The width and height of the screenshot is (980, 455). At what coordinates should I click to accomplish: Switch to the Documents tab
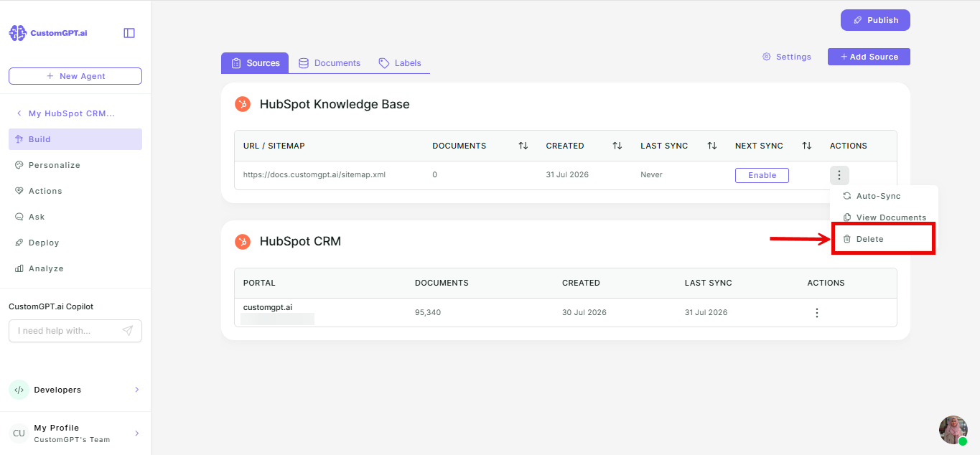pyautogui.click(x=329, y=63)
